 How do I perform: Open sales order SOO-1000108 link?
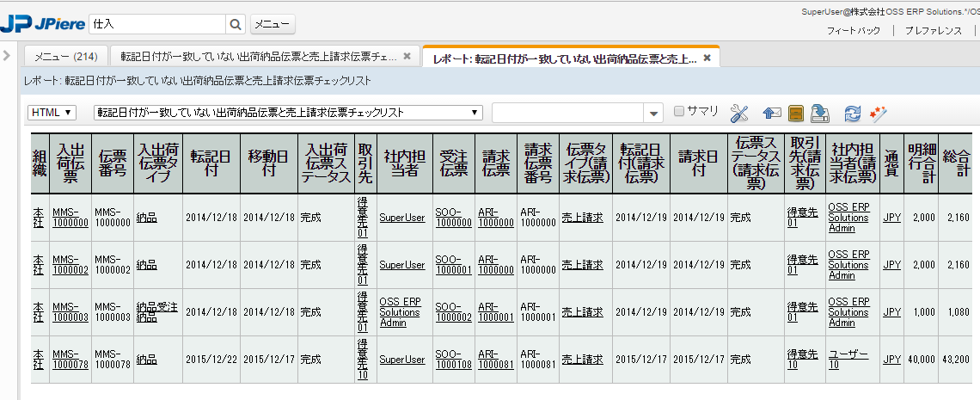(x=453, y=360)
